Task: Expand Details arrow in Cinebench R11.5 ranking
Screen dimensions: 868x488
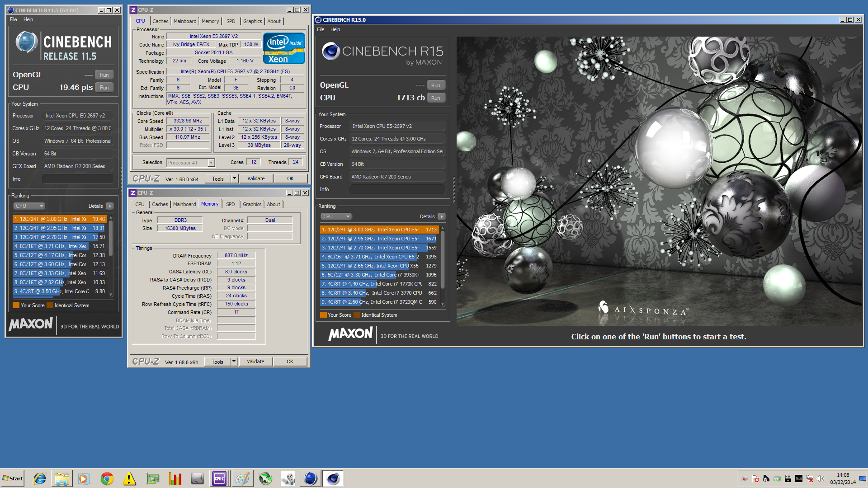Action: coord(110,206)
